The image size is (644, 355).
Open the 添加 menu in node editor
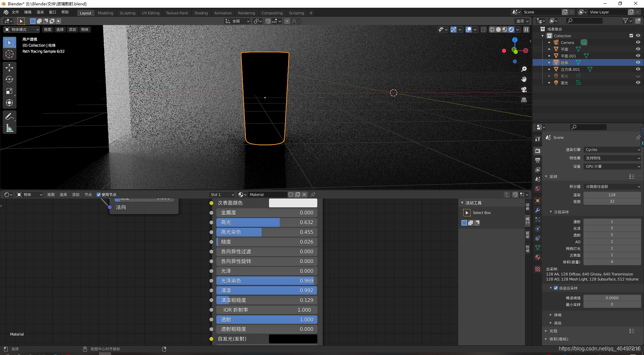tap(76, 195)
